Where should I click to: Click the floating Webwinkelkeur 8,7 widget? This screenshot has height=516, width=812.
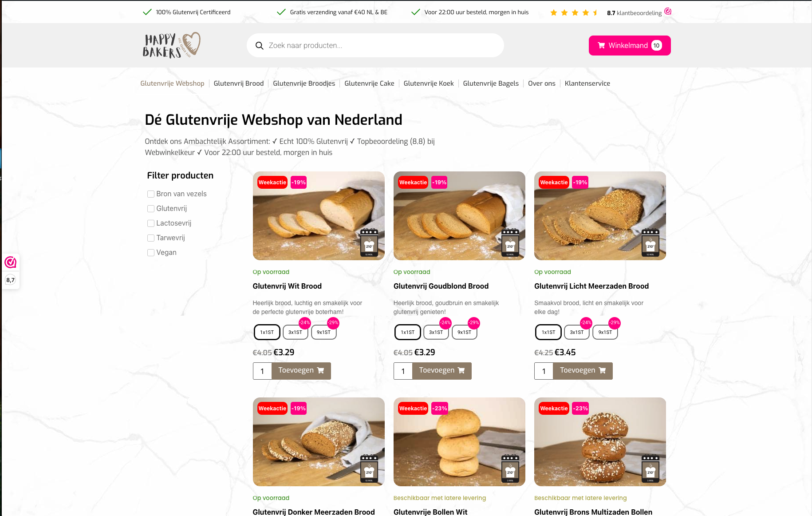pyautogui.click(x=11, y=271)
